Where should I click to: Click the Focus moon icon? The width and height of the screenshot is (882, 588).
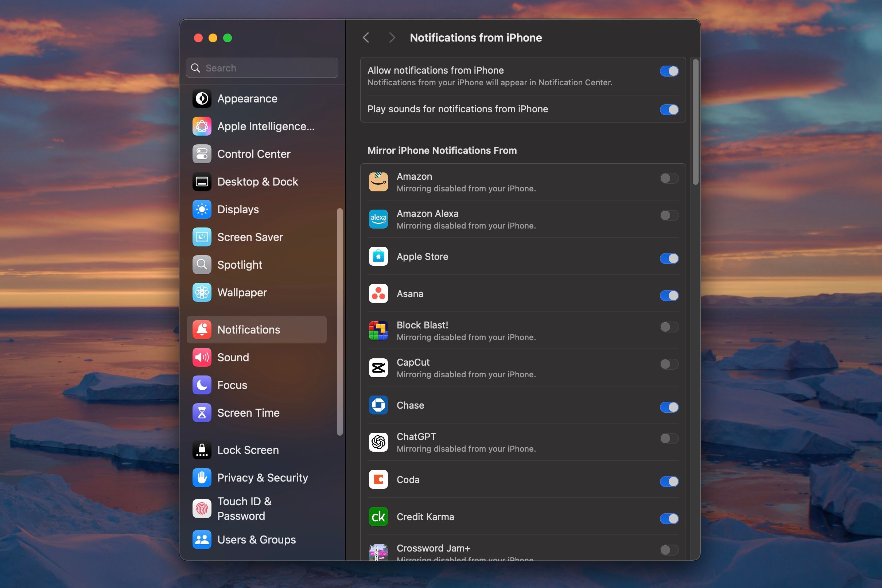pos(202,386)
